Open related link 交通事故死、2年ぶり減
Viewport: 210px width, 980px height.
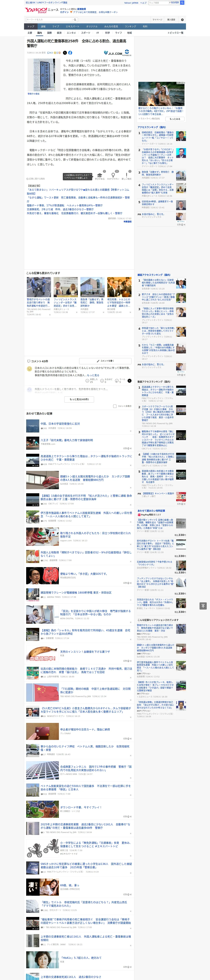(60, 209)
